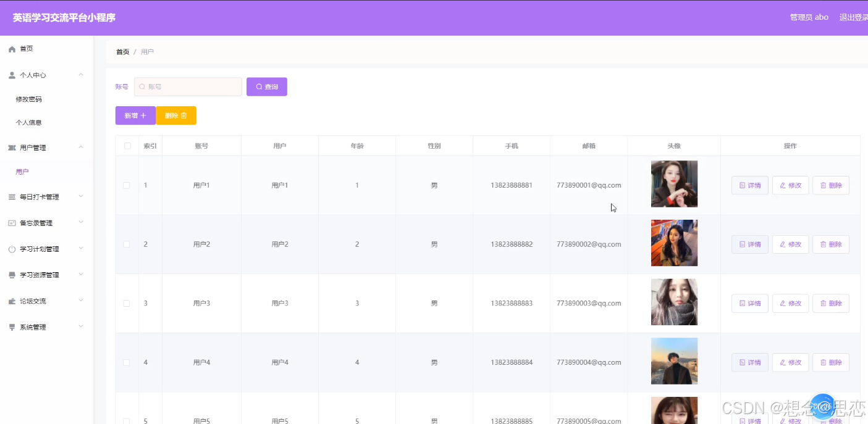Check the box for row 用户2

tap(127, 244)
